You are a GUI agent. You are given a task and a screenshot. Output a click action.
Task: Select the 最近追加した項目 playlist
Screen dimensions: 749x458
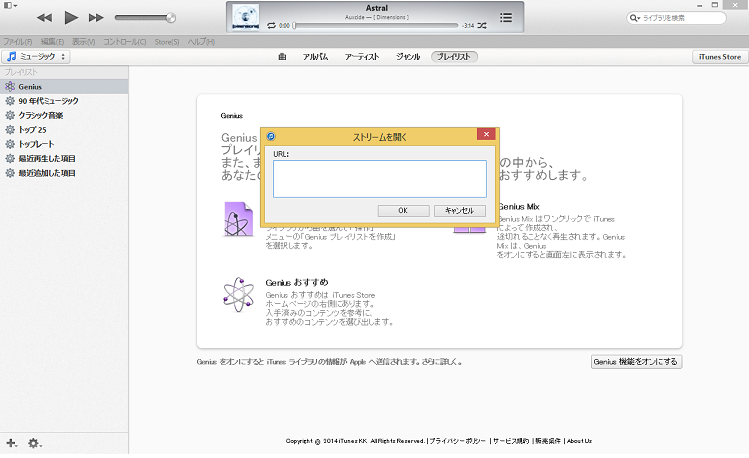point(64,172)
